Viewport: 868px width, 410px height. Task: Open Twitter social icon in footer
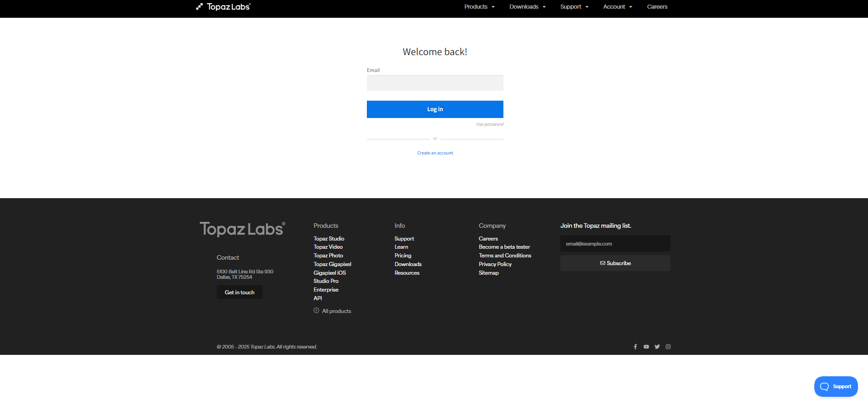pos(657,347)
